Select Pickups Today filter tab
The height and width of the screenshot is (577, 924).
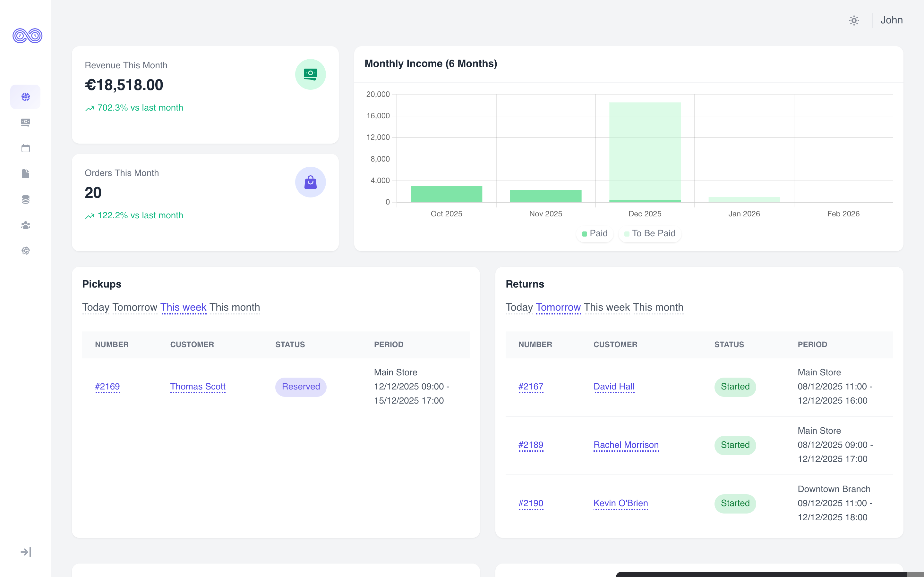(96, 307)
